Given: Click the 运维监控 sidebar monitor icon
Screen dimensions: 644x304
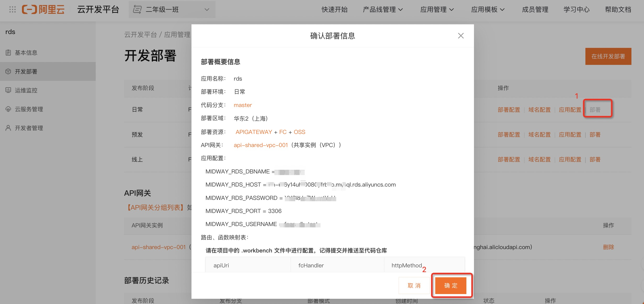Looking at the screenshot, I should coord(8,90).
